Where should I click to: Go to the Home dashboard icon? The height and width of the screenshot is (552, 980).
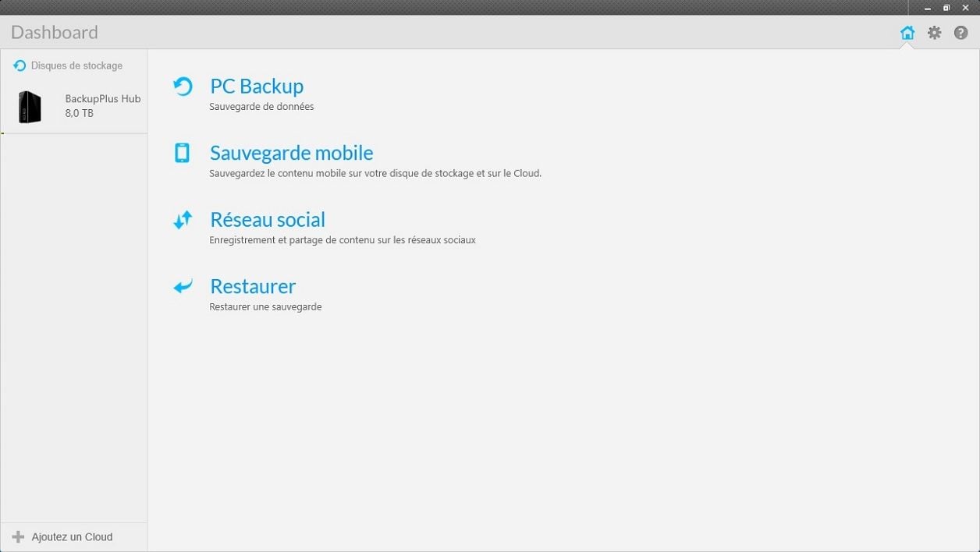coord(907,33)
